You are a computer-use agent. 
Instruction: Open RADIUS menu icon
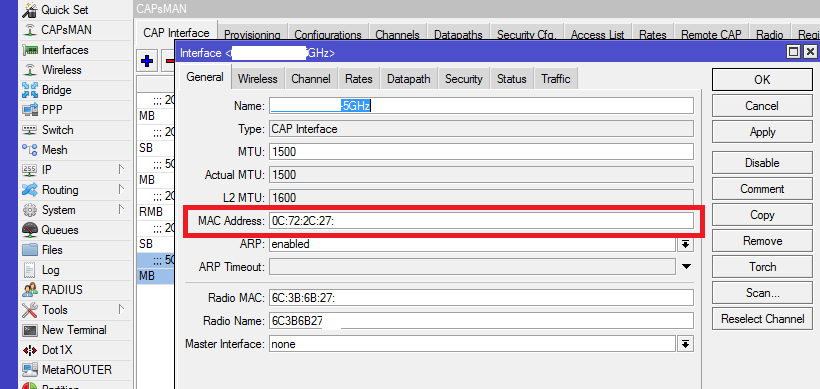pyautogui.click(x=30, y=290)
